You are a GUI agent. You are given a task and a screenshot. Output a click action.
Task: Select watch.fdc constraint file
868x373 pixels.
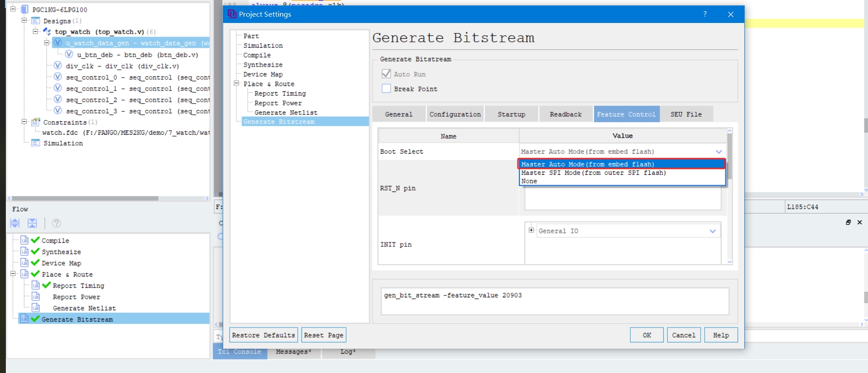coord(126,132)
